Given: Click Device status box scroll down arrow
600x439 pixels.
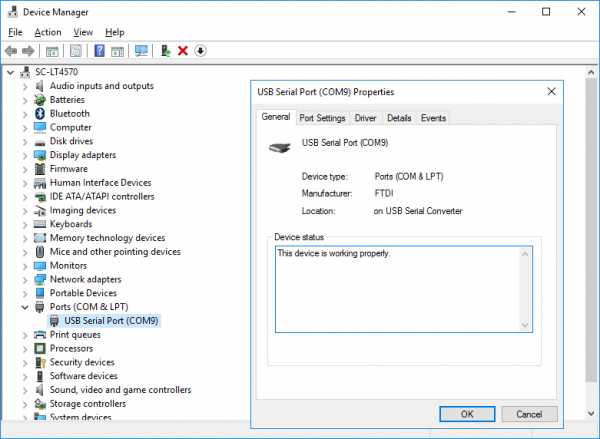Looking at the screenshot, I should (525, 325).
